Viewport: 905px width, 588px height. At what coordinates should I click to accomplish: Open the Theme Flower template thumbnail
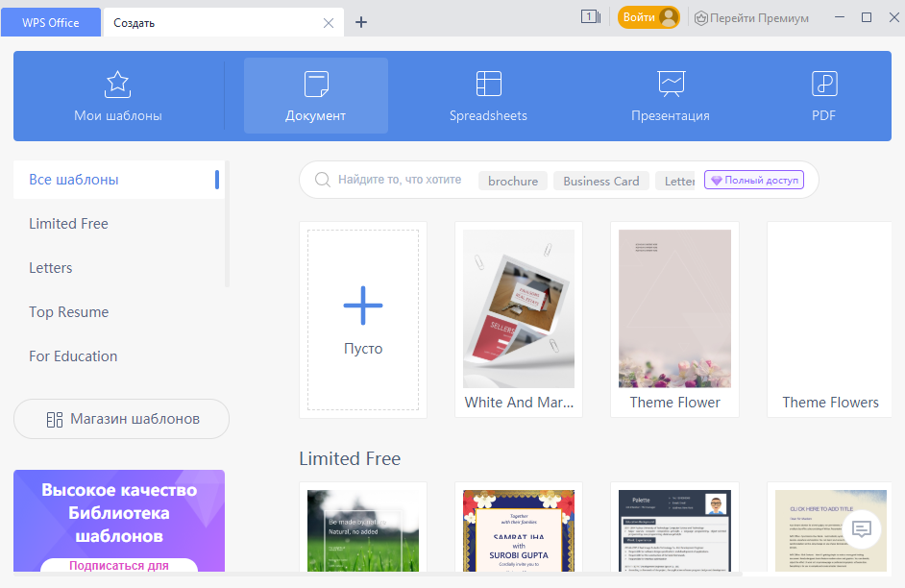click(x=674, y=309)
